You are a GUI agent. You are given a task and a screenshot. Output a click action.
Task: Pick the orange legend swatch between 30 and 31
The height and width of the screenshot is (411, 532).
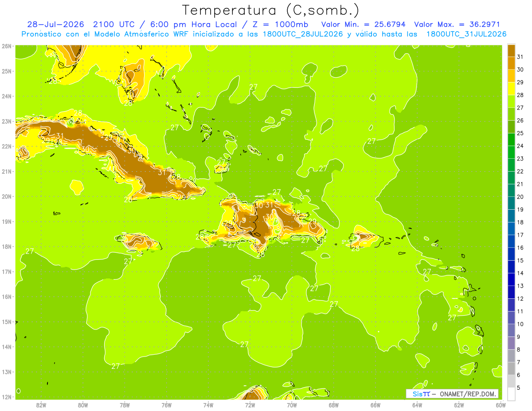coord(511,63)
